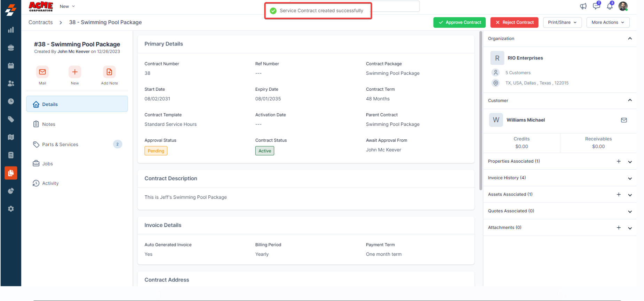
Task: Email customer Williams Michael via envelope icon
Action: point(624,120)
